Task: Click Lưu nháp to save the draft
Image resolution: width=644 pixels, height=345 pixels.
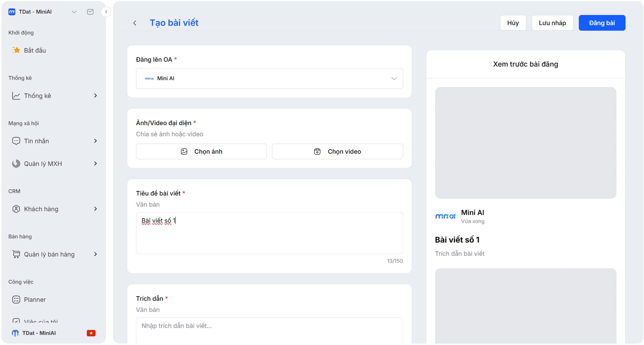Action: (x=552, y=23)
